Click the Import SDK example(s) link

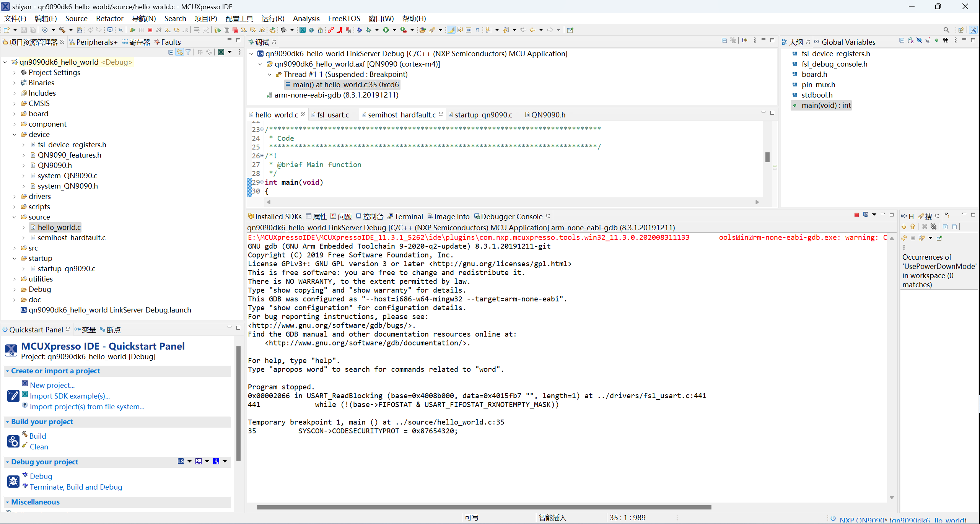tap(69, 396)
